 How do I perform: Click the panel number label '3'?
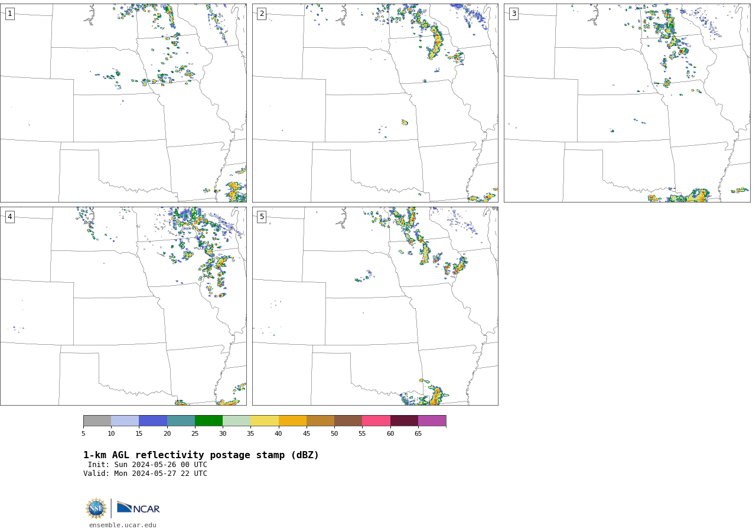click(x=513, y=14)
